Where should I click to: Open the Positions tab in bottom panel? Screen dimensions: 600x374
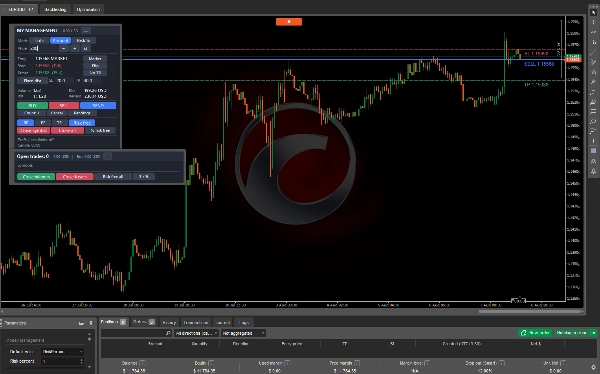tap(113, 322)
